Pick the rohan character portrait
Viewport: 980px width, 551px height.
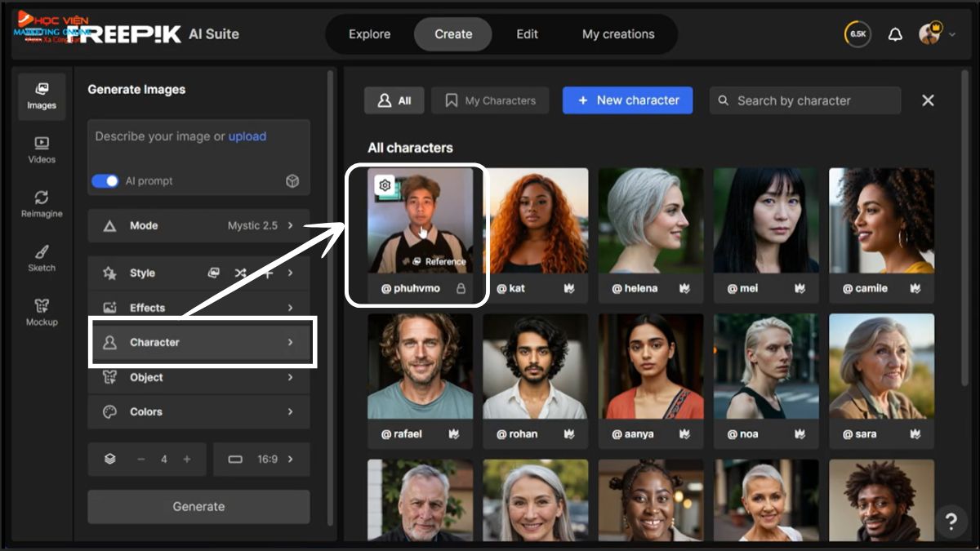tap(536, 367)
